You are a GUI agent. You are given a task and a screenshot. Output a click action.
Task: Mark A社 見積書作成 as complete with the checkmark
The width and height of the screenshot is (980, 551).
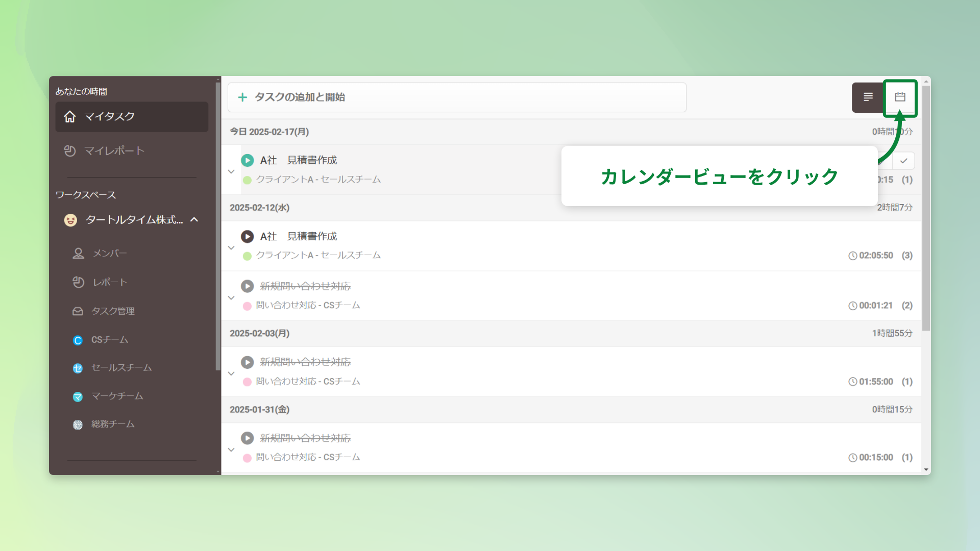click(x=903, y=161)
